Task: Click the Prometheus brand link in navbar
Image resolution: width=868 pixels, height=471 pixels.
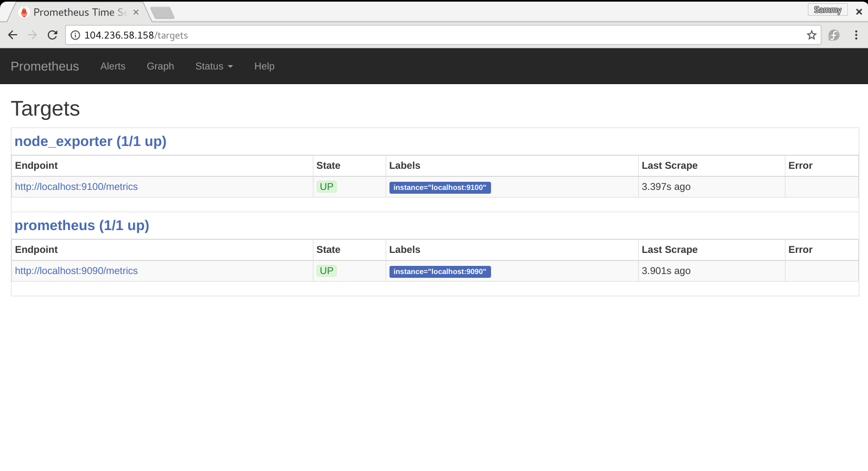Action: [x=45, y=66]
